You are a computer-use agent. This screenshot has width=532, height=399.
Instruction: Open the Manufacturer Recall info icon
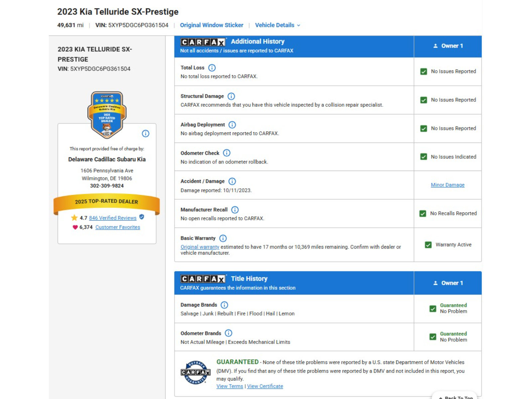(235, 210)
